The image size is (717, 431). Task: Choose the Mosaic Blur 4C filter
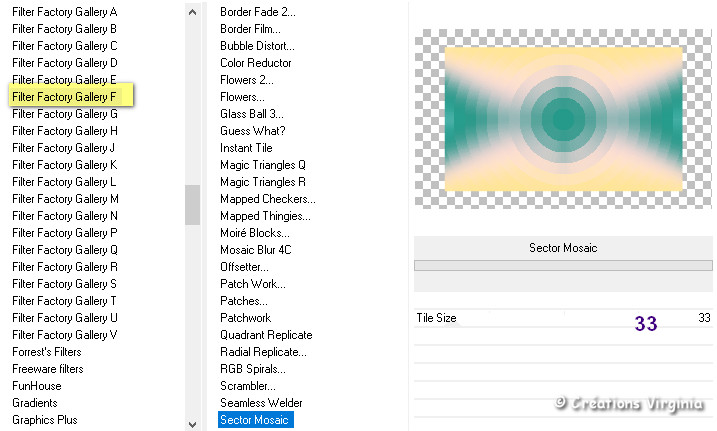pyautogui.click(x=256, y=250)
